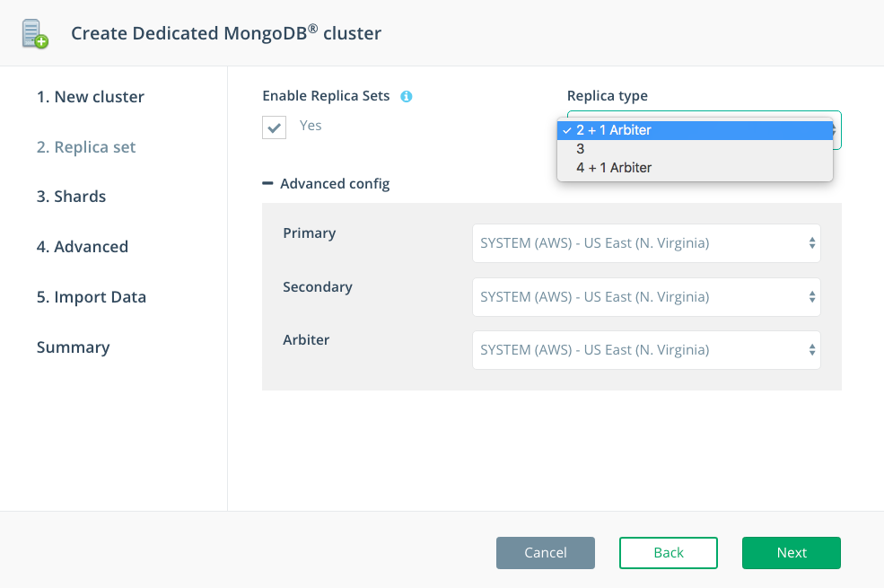This screenshot has height=588, width=884.
Task: Go to step 3. Shards
Action: pos(71,197)
